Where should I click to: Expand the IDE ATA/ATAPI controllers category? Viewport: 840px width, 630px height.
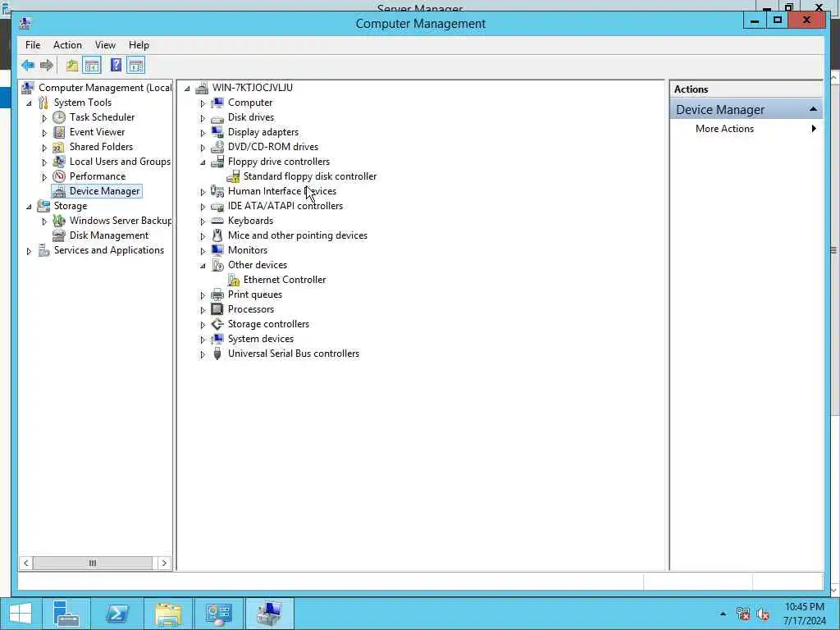pyautogui.click(x=203, y=206)
